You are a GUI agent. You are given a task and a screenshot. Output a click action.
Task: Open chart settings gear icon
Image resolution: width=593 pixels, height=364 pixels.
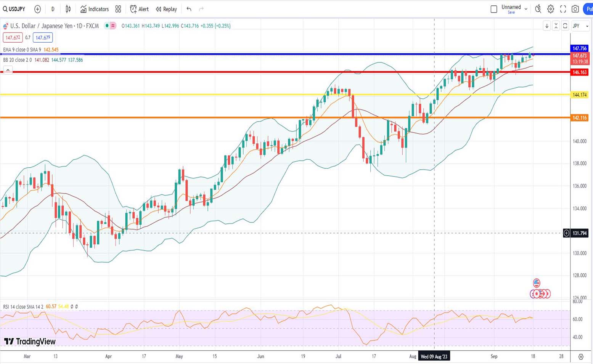(551, 9)
